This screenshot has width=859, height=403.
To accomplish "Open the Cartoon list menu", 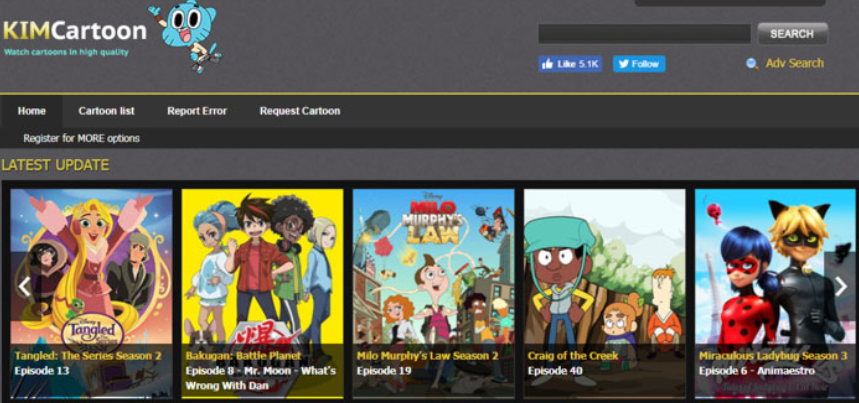I will (x=106, y=111).
